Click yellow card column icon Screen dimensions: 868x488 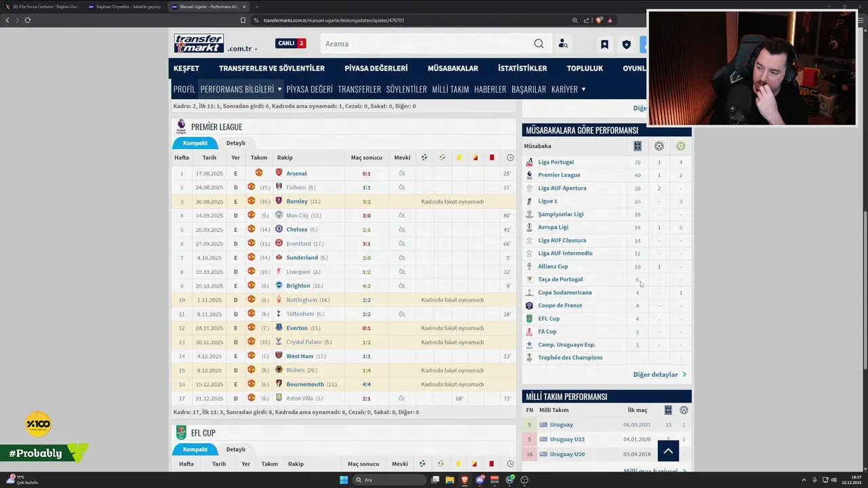(459, 158)
